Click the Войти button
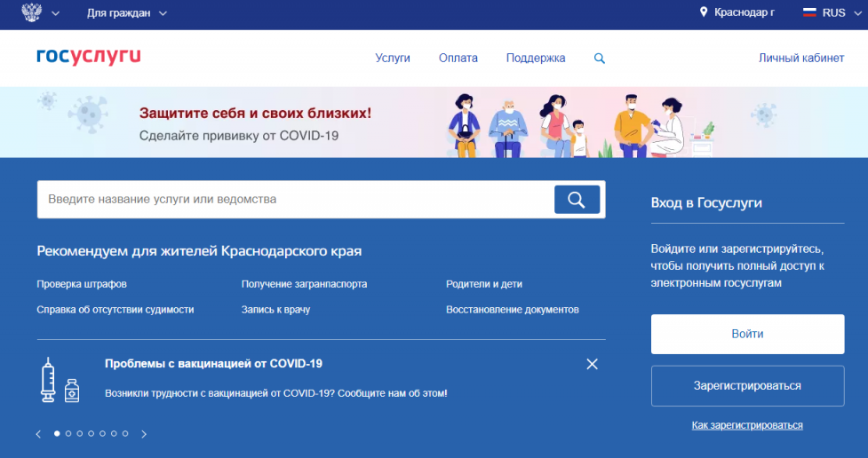This screenshot has width=868, height=458. click(747, 335)
